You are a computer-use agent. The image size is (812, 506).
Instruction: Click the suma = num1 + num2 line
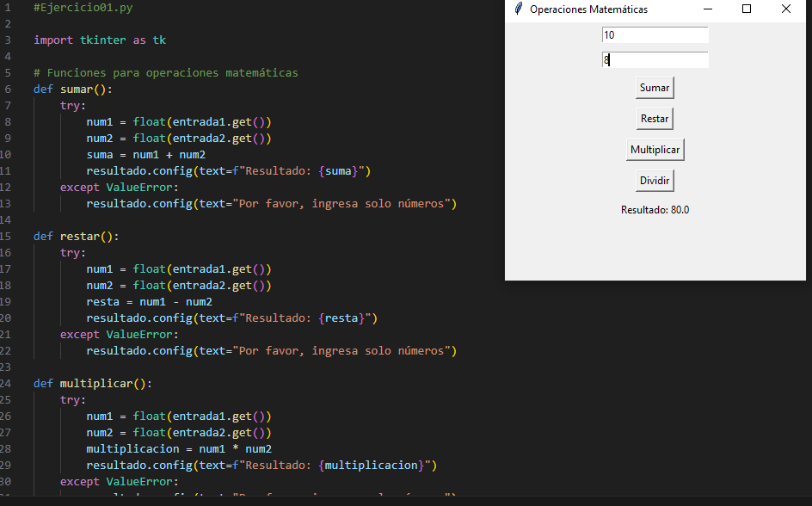(x=145, y=155)
